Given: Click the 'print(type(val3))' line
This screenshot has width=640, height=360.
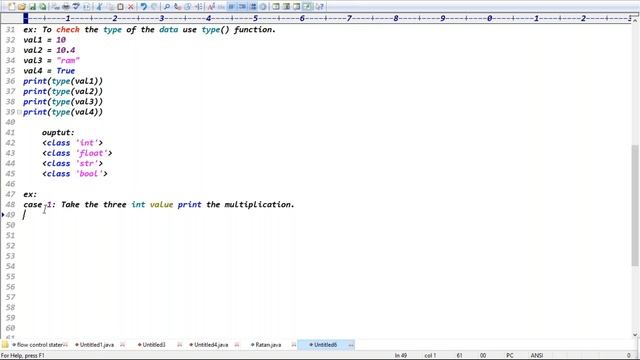Looking at the screenshot, I should pyautogui.click(x=63, y=102).
